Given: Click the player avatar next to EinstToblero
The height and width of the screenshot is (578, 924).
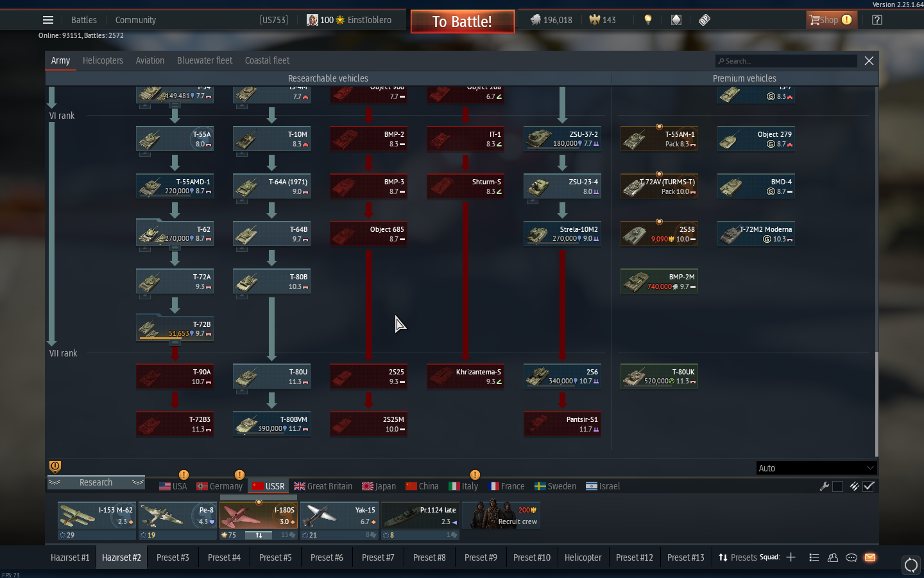Looking at the screenshot, I should pyautogui.click(x=312, y=20).
